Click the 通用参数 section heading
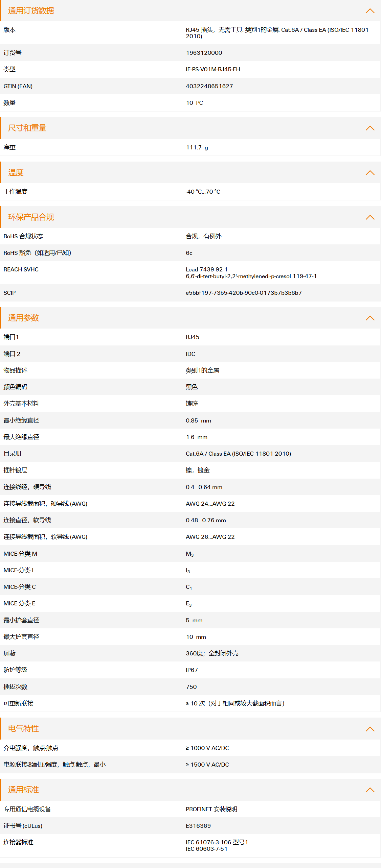 23,318
